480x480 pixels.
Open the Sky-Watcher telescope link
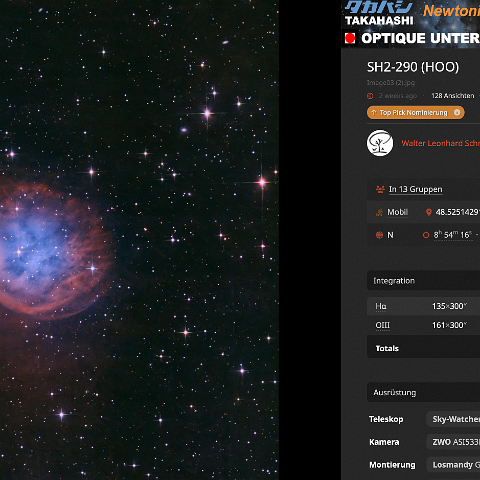[x=453, y=419]
